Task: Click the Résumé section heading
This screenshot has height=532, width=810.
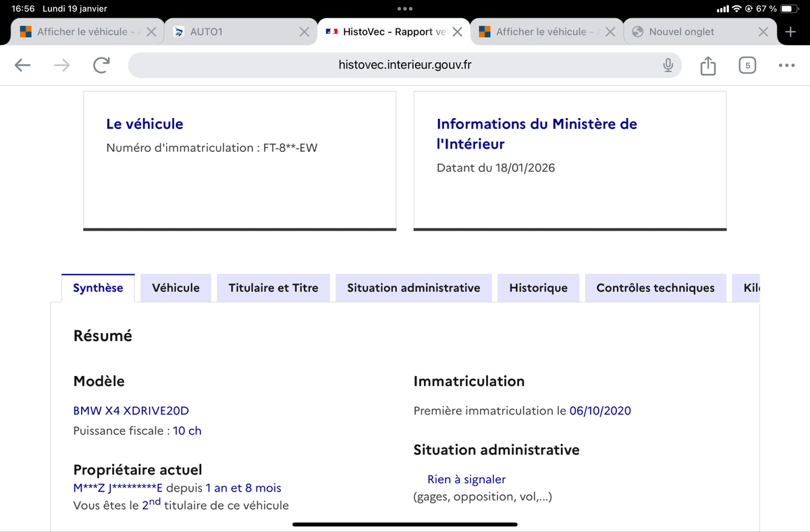Action: 103,336
